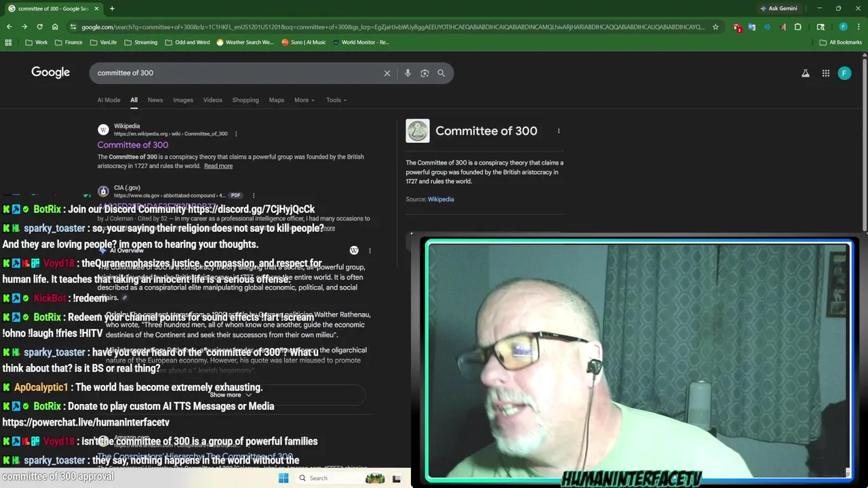Select the All results tab
Image resolution: width=868 pixels, height=488 pixels.
[134, 100]
